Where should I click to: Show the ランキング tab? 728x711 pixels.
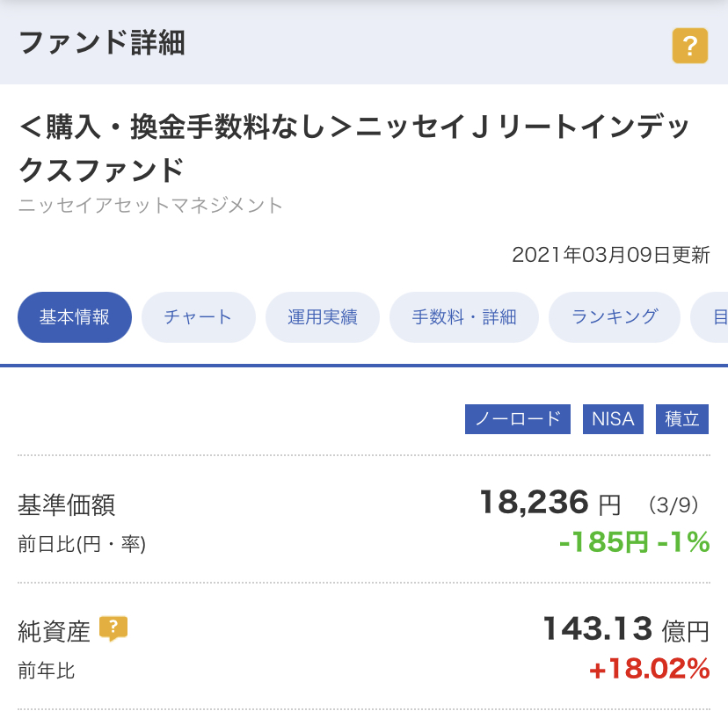pos(615,317)
